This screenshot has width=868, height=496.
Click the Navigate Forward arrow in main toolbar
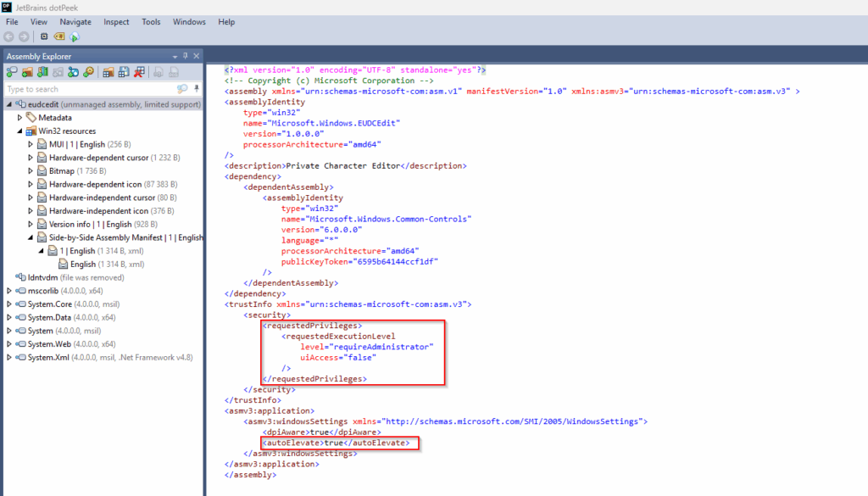(24, 36)
